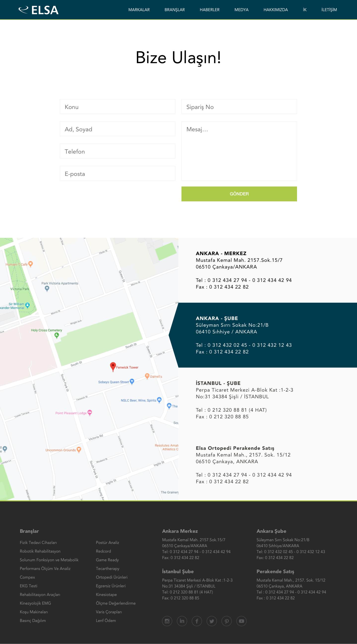Click the Sobeys Queen Street map marker
This screenshot has width=357, height=644.
(132, 381)
